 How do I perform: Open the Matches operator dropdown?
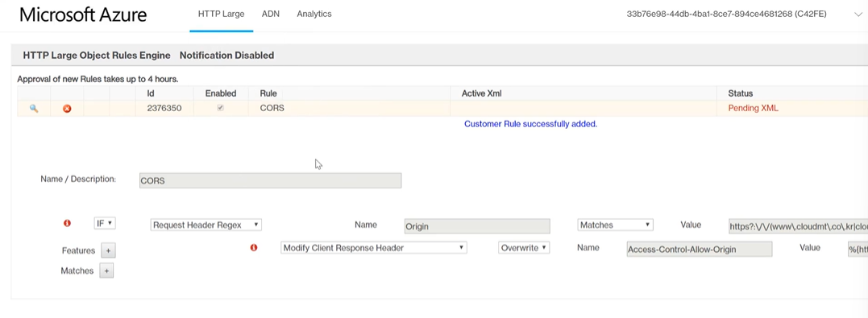615,225
